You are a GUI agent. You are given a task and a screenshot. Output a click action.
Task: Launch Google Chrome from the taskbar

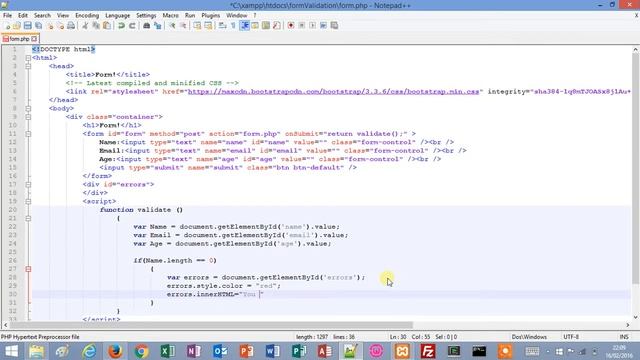click(x=142, y=351)
